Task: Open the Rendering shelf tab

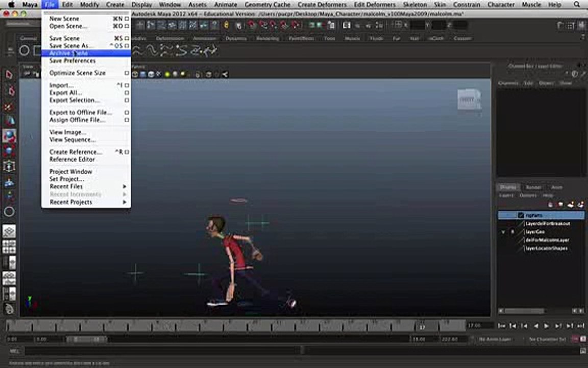Action: pos(268,38)
